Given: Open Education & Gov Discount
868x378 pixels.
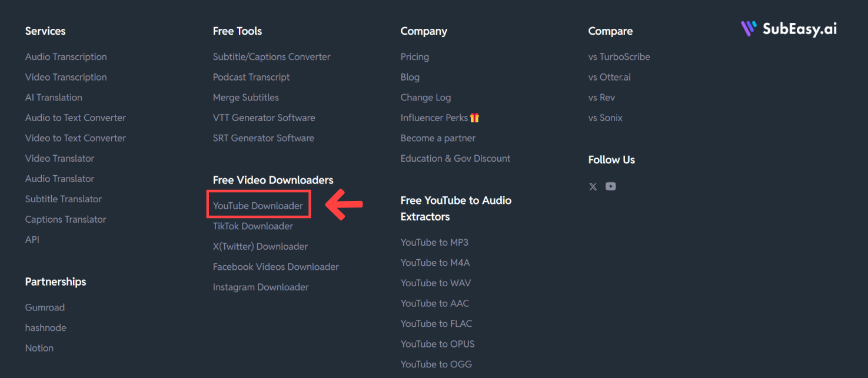Looking at the screenshot, I should [455, 159].
